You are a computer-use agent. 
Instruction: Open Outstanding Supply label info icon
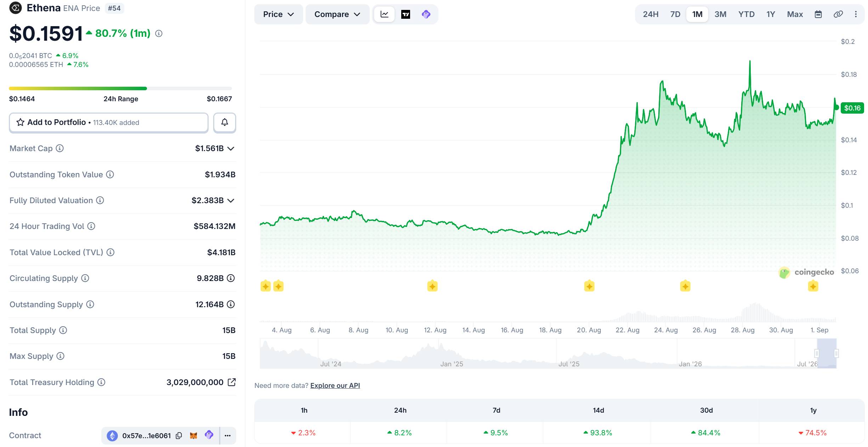[90, 304]
